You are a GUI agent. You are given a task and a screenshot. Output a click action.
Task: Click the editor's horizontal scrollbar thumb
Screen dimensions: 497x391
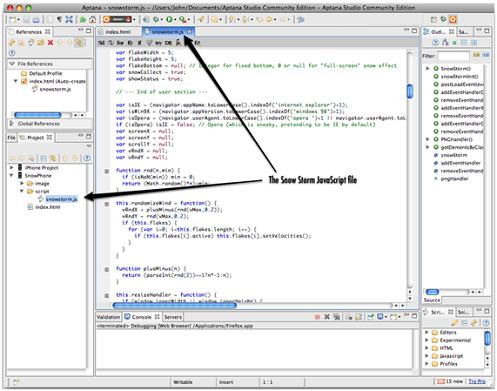[x=175, y=305]
